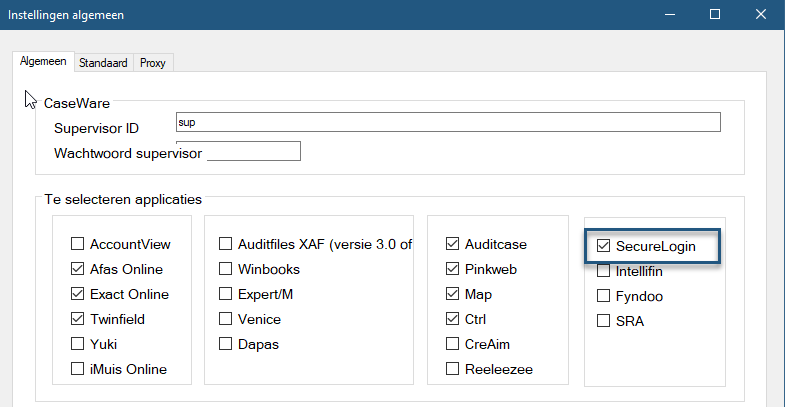Click the 'Supervisor ID' label
This screenshot has width=787, height=407.
tap(96, 128)
